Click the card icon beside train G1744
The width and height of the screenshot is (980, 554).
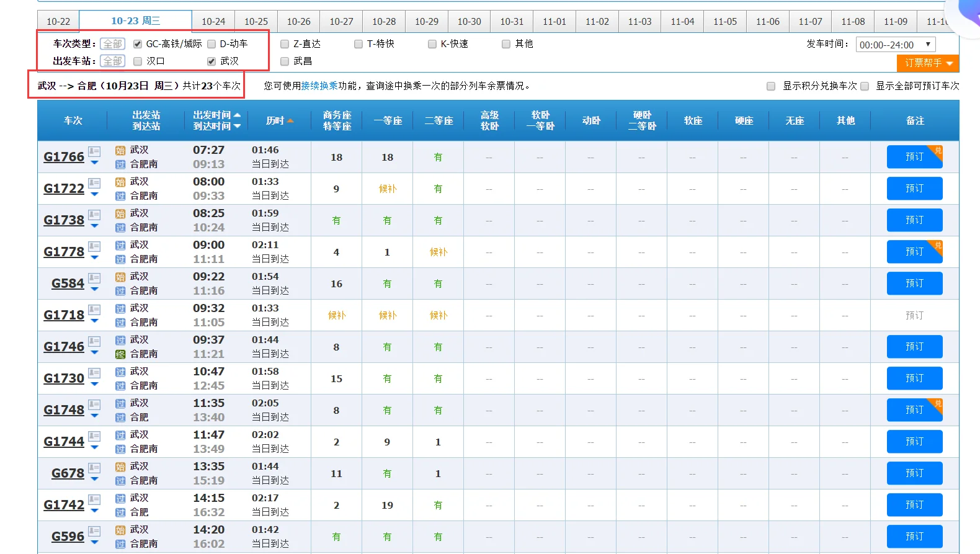94,436
